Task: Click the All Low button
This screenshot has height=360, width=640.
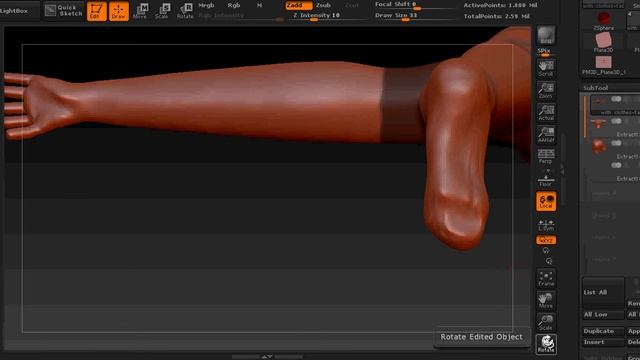Action: pyautogui.click(x=603, y=315)
